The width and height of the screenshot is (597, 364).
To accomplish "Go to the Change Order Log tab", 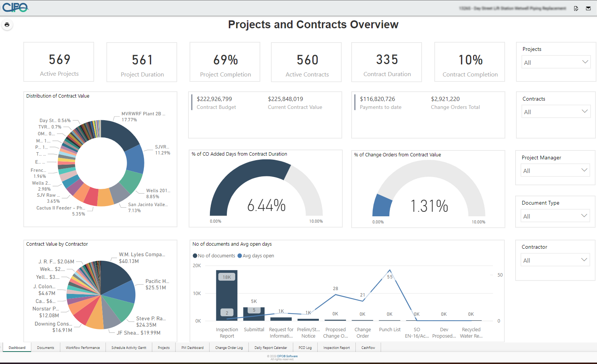I will 229,348.
